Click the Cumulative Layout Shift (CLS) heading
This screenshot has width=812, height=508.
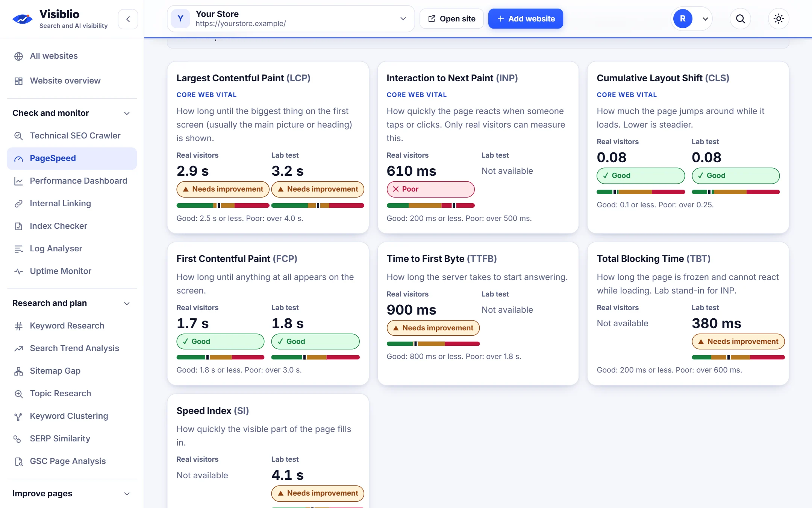(663, 78)
